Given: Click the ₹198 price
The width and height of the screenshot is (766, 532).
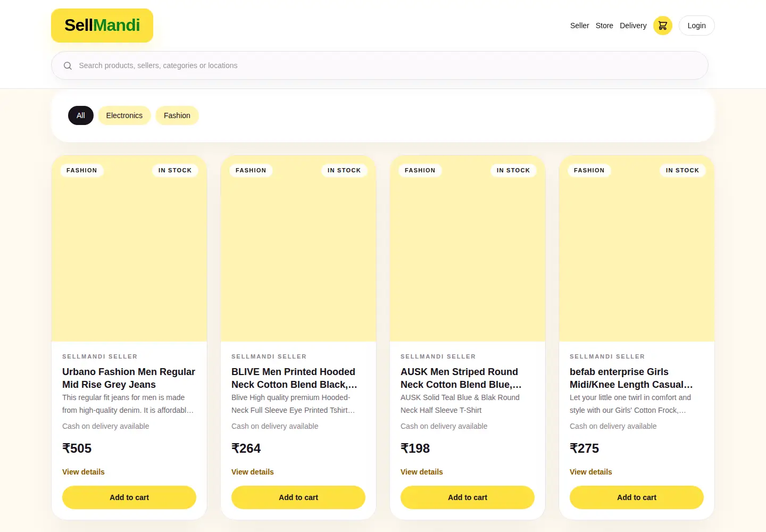Looking at the screenshot, I should 415,448.
